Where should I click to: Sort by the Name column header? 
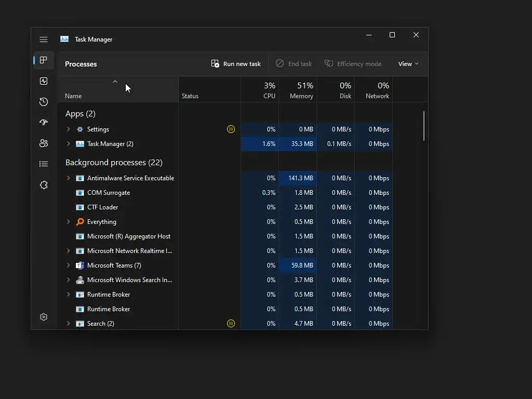click(x=118, y=89)
